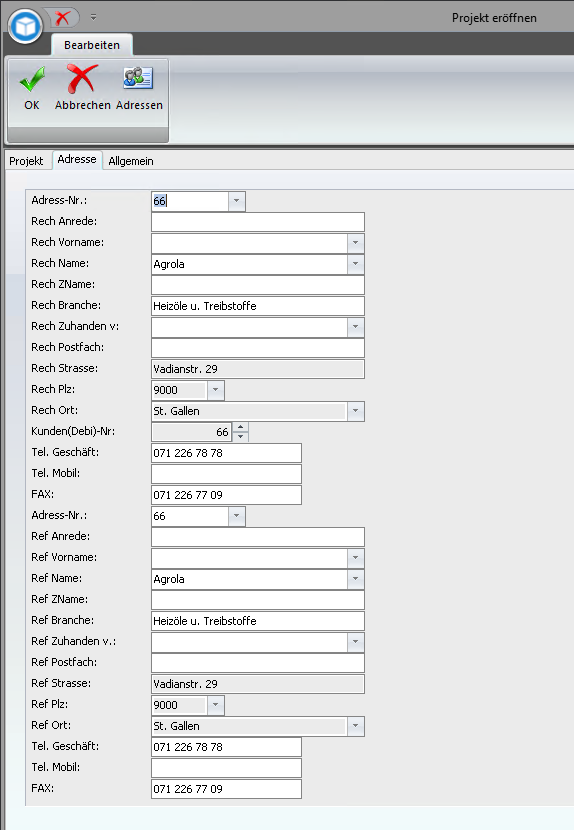Expand the Rech Zuhanden v dropdown
The image size is (574, 830).
[x=355, y=327]
